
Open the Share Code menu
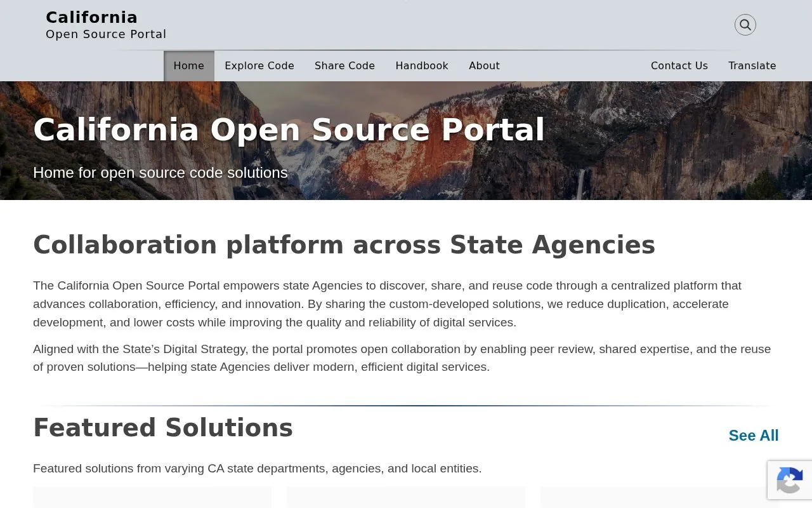pos(344,66)
